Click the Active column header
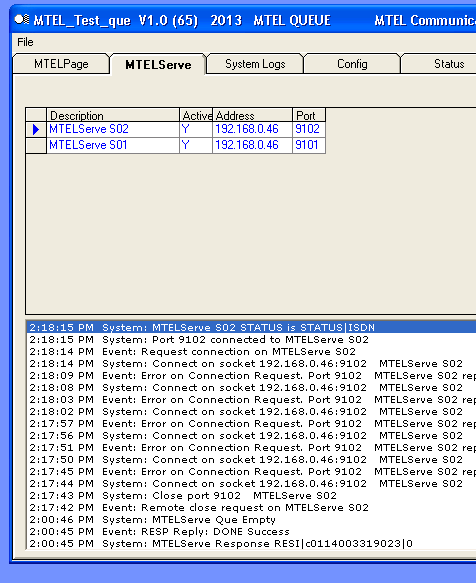Viewport: 476px width, 583px height. click(196, 115)
